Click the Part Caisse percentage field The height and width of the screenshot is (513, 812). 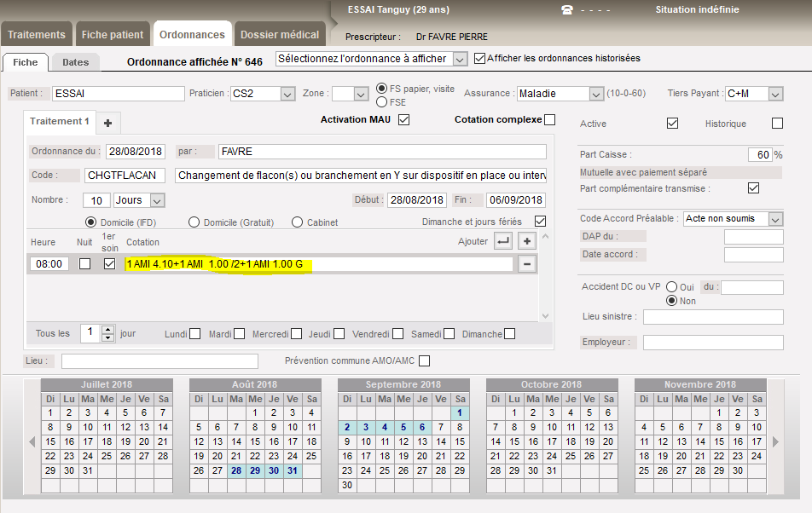[760, 154]
